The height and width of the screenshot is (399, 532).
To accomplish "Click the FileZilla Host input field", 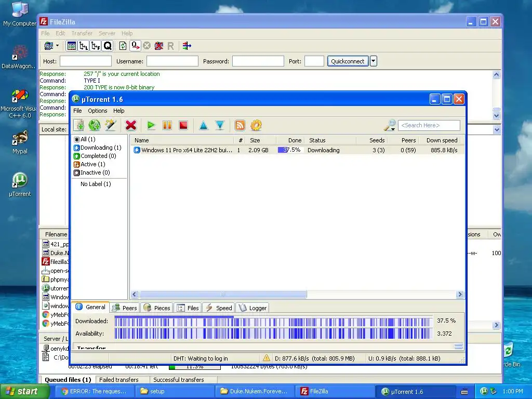I will click(x=86, y=61).
